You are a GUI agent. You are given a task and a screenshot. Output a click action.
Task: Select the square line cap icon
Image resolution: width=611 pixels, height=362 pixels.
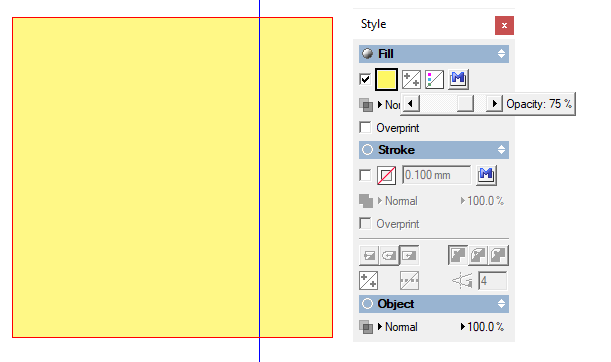click(409, 255)
